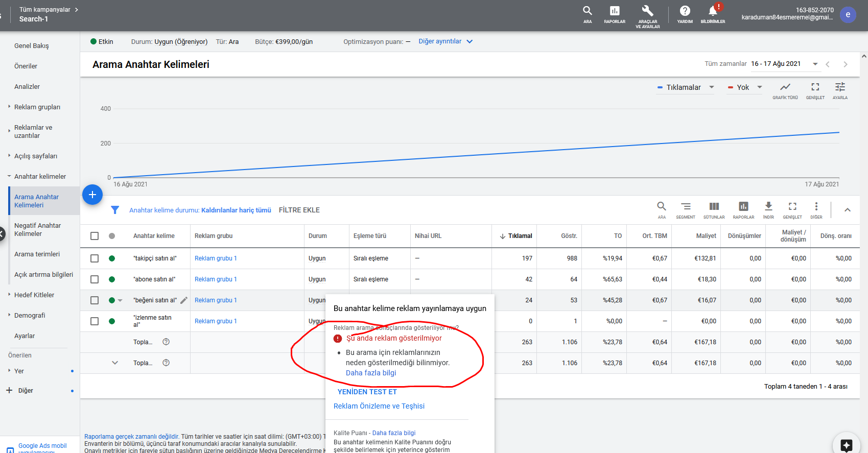Expand Açılış sayfaları in sidebar

pyautogui.click(x=9, y=156)
